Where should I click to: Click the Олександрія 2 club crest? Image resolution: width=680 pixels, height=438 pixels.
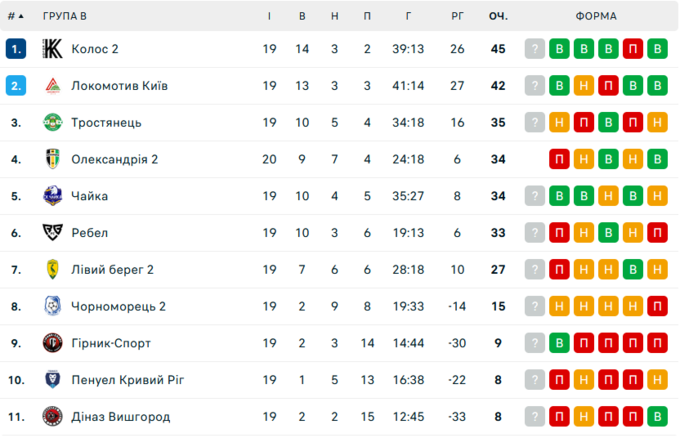[x=53, y=159]
